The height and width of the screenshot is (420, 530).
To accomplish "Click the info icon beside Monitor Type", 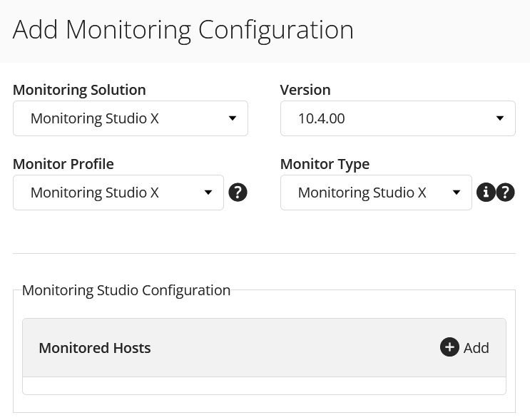I will pyautogui.click(x=486, y=193).
